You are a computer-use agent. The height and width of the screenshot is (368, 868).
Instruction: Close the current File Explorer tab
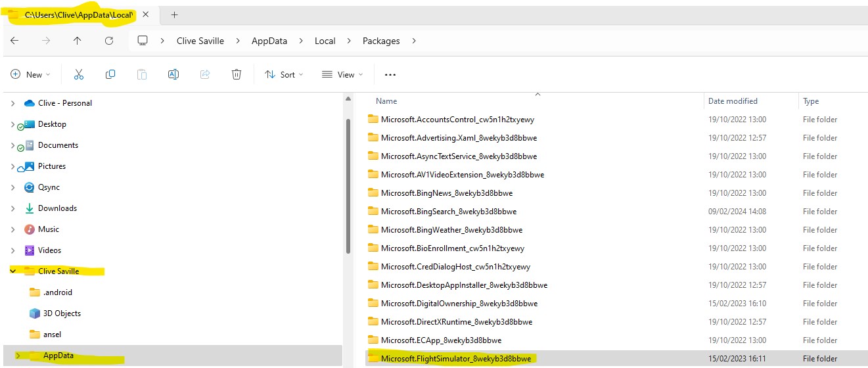[x=145, y=14]
